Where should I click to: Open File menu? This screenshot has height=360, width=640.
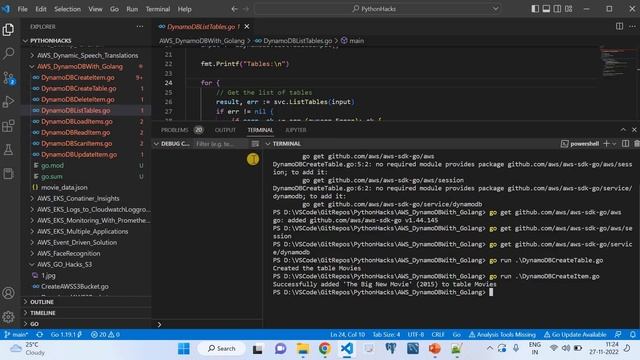click(22, 9)
